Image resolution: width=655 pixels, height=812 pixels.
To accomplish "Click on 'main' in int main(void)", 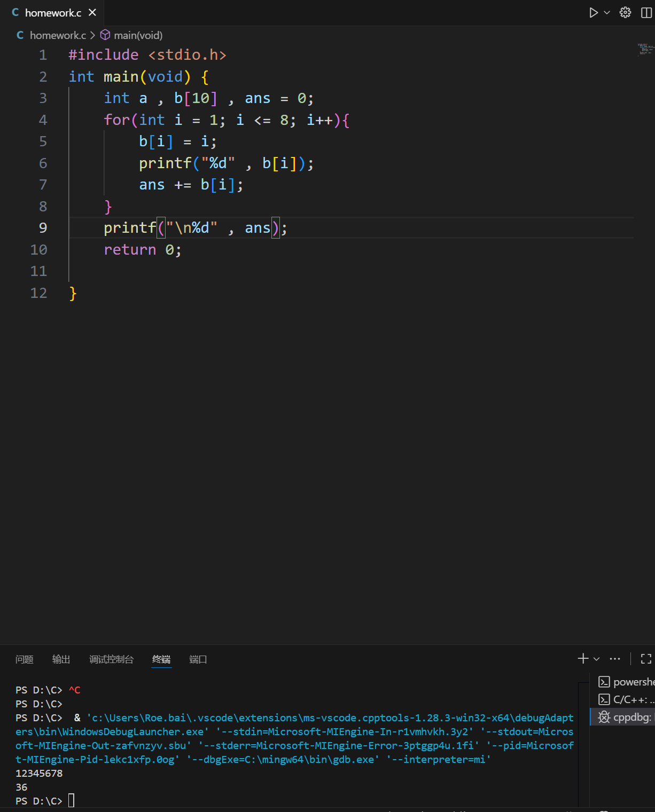I will coord(121,77).
